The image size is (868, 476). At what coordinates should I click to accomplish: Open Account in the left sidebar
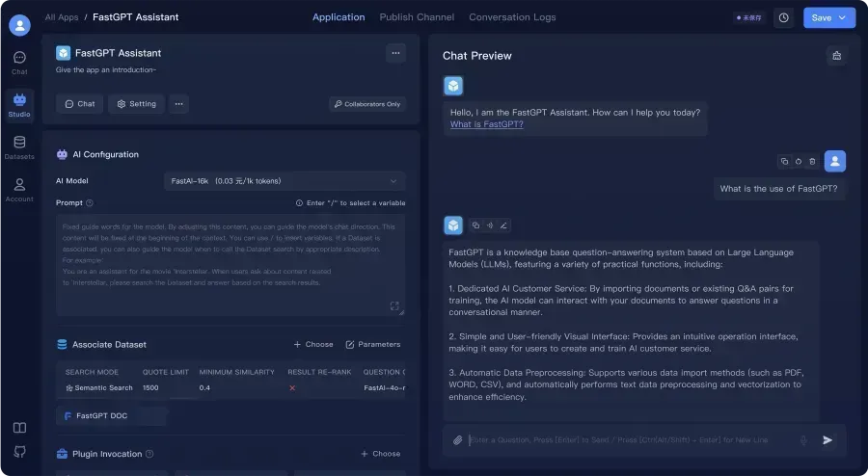click(x=19, y=190)
